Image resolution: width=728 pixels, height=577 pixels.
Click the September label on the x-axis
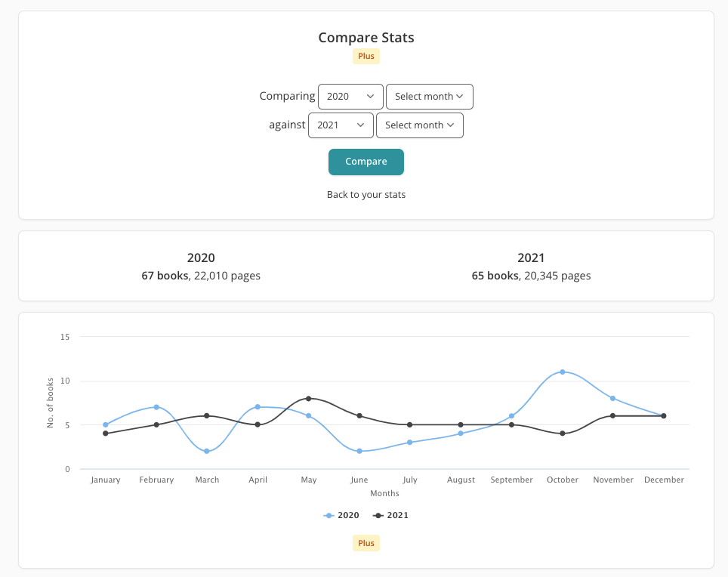pyautogui.click(x=511, y=480)
